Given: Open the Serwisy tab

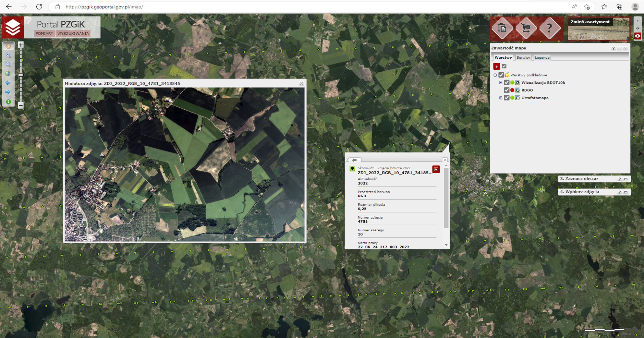Looking at the screenshot, I should pos(523,57).
